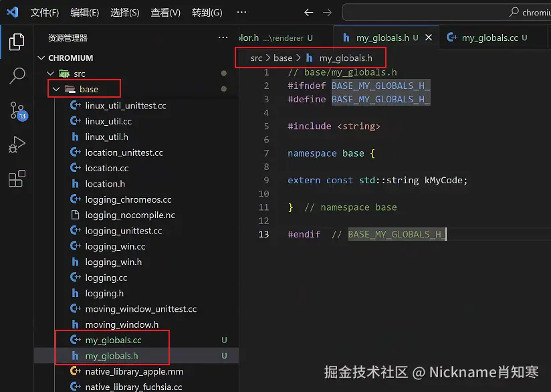The width and height of the screenshot is (551, 392).
Task: Open the 查看(V) menu
Action: [166, 13]
